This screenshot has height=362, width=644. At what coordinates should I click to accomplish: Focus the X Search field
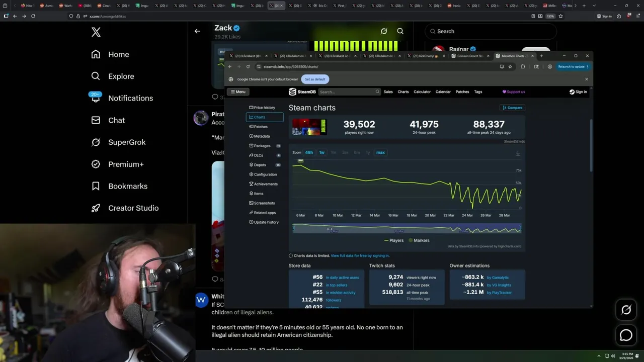click(491, 31)
